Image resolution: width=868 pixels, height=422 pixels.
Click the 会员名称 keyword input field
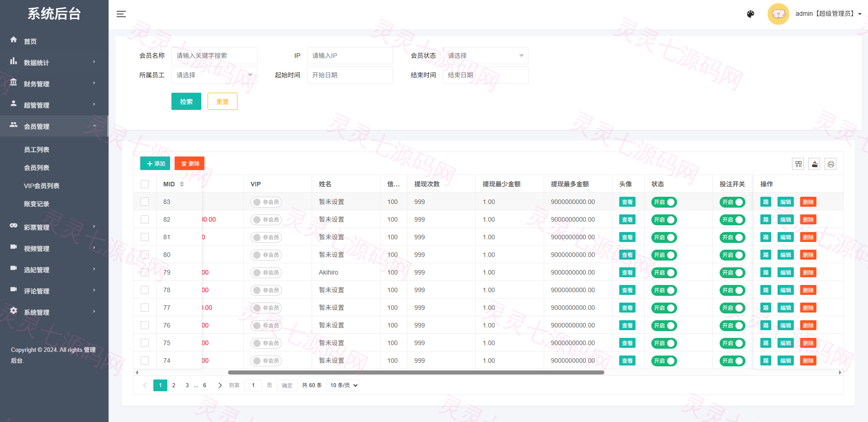(214, 56)
